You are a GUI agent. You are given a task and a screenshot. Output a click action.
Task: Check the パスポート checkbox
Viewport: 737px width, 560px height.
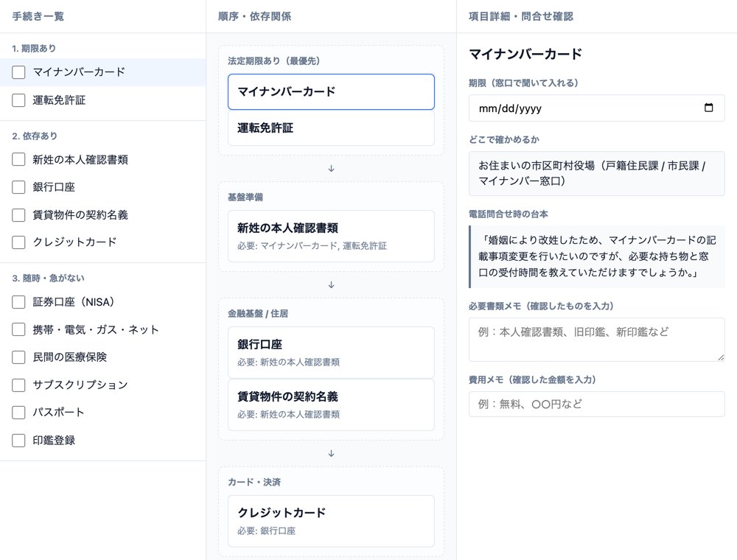pos(18,413)
